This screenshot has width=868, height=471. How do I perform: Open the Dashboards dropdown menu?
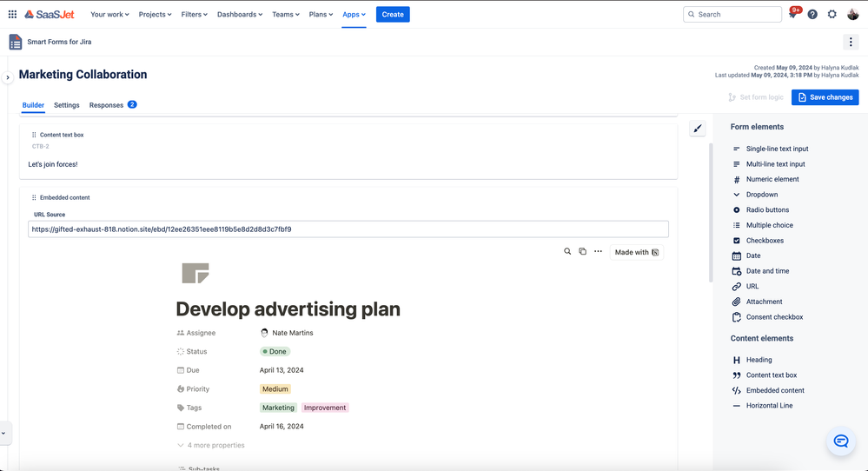(x=240, y=15)
